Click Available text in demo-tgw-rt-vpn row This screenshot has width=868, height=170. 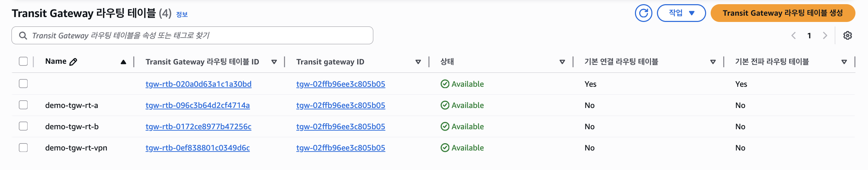point(467,148)
